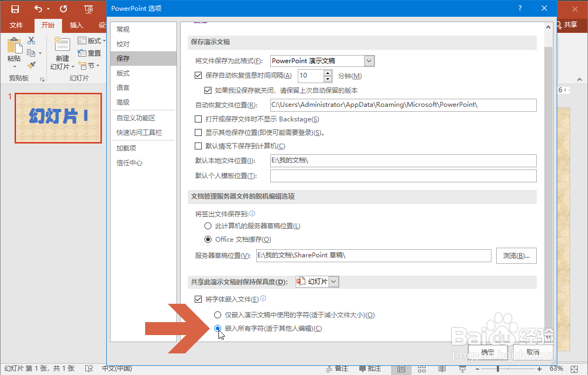This screenshot has width=588, height=375.
Task: Open the 插入 ribbon tab
Action: point(77,25)
